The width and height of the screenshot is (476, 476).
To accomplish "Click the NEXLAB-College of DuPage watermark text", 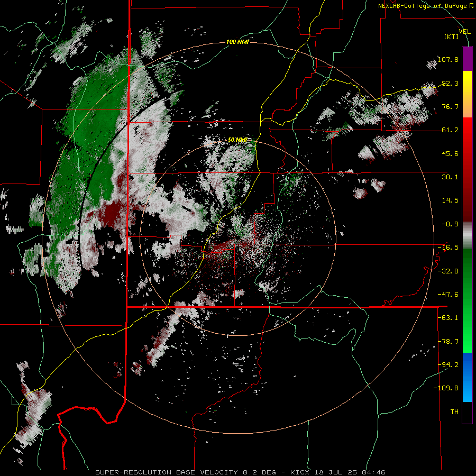I will 425,6.
